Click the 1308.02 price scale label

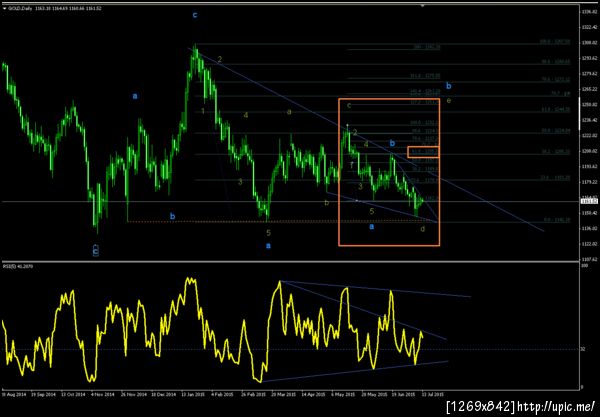589,43
